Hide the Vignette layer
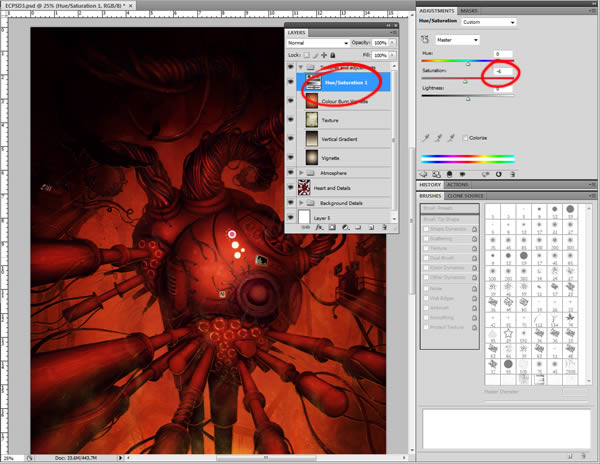Image resolution: width=600 pixels, height=464 pixels. click(291, 157)
